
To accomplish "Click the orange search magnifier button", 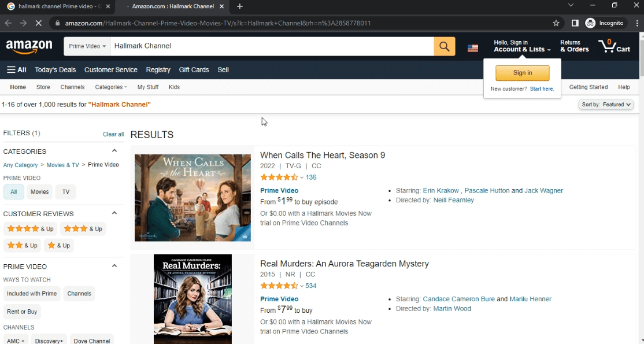I will (445, 46).
